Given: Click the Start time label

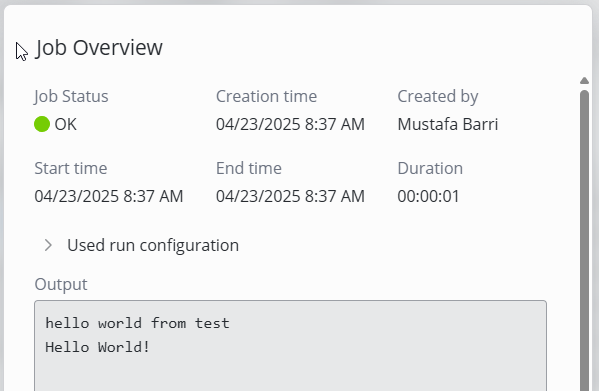Looking at the screenshot, I should pos(71,168).
